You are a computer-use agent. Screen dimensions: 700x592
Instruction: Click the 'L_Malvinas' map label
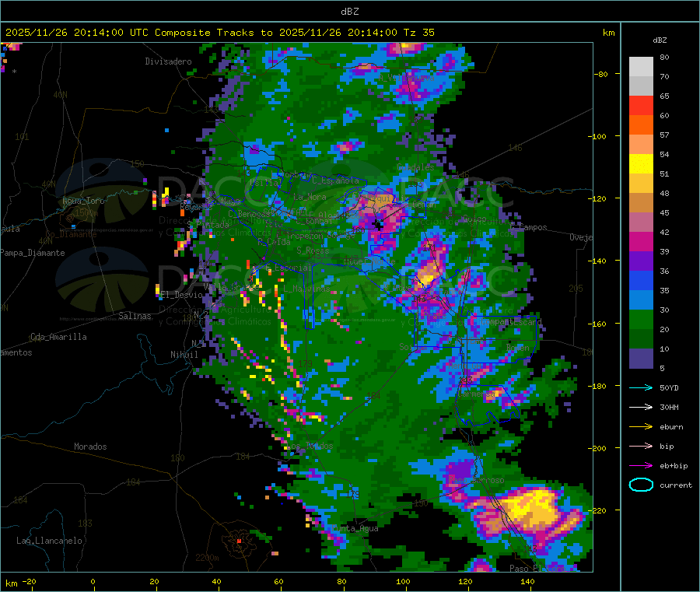pos(306,289)
